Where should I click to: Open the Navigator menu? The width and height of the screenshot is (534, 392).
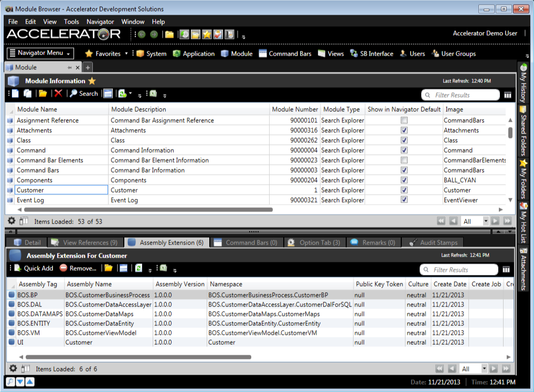point(100,22)
